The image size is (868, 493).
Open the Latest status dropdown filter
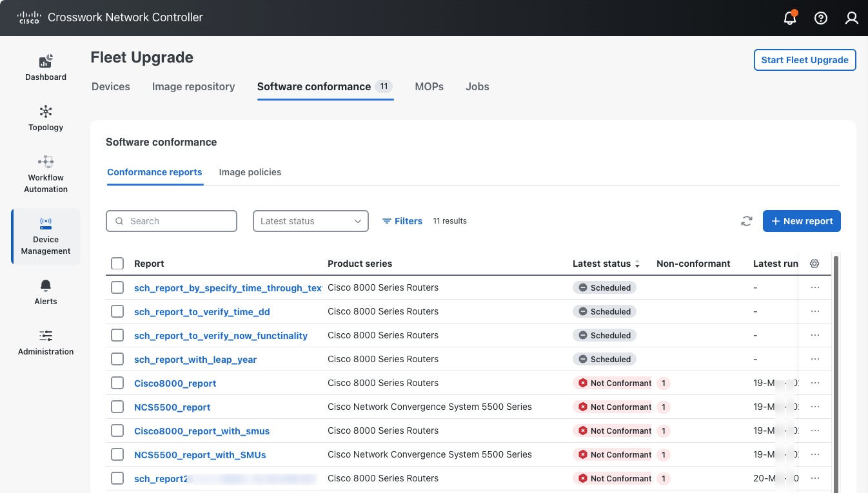pos(310,221)
